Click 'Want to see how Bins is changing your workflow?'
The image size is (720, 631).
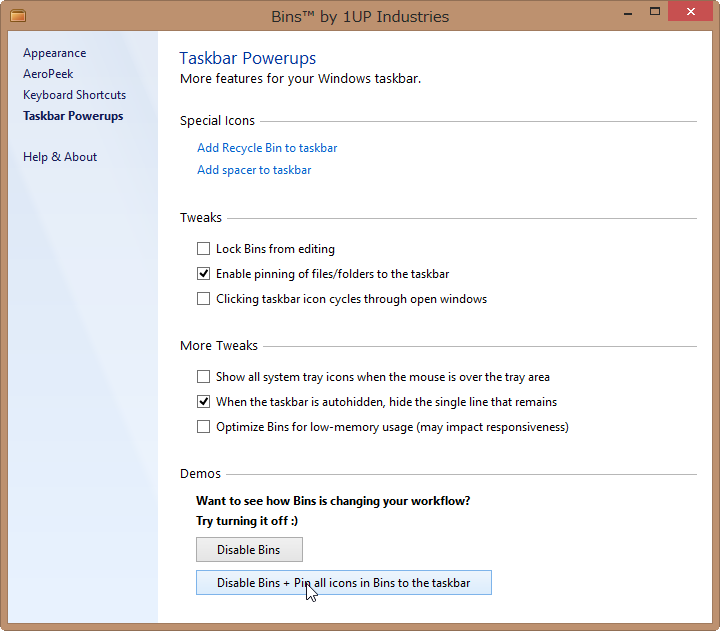click(333, 501)
